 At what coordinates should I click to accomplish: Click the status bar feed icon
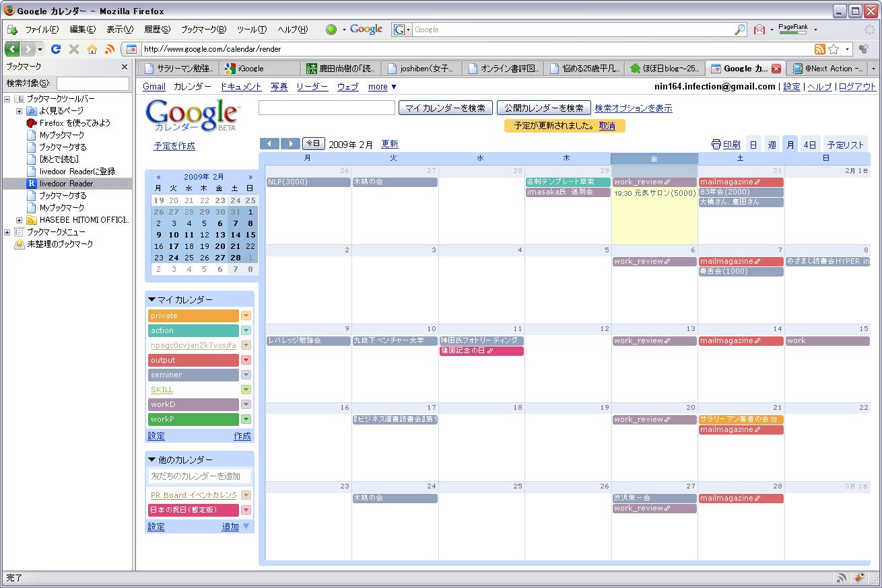click(x=842, y=578)
